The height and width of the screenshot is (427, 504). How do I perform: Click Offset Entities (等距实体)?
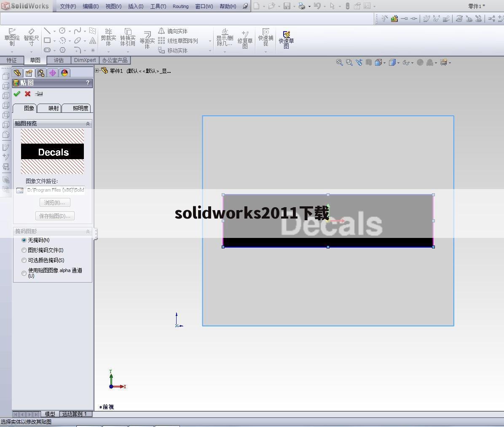[x=147, y=40]
